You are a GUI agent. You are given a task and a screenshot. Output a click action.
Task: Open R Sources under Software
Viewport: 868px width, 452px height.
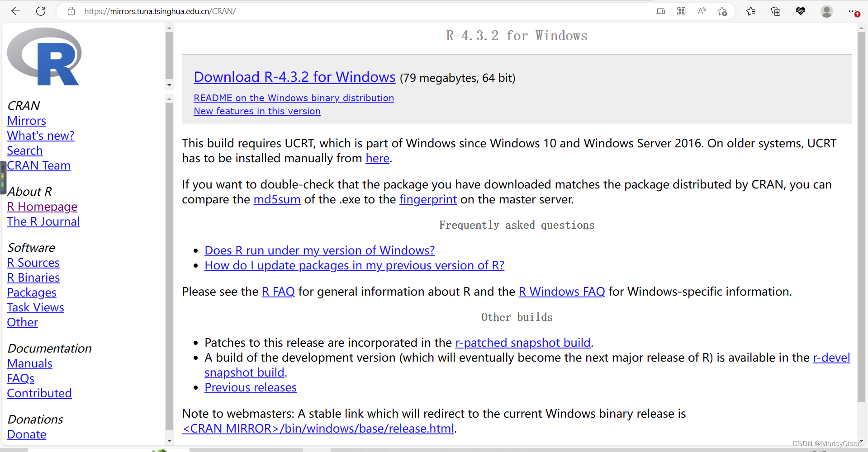click(33, 263)
